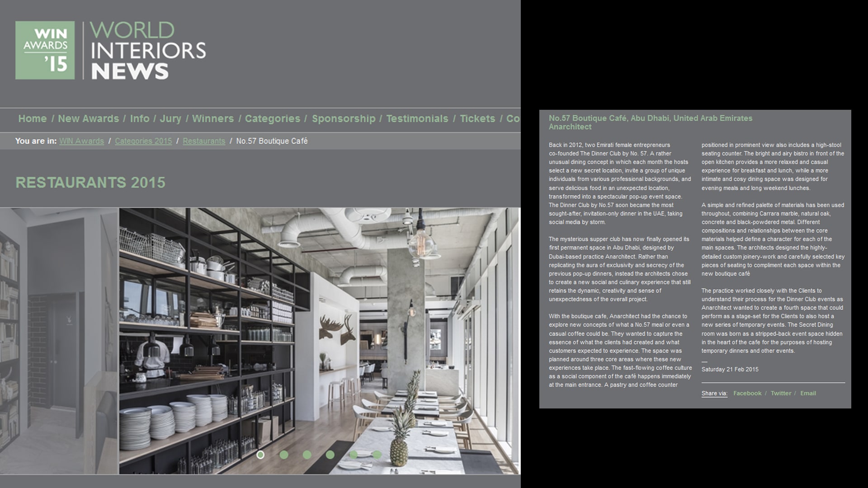Select the fifth slideshow dot indicator
Image resolution: width=868 pixels, height=488 pixels.
(354, 455)
